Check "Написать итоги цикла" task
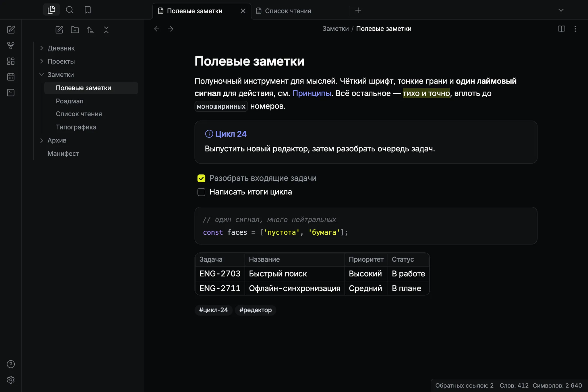Image resolution: width=588 pixels, height=392 pixels. point(201,192)
